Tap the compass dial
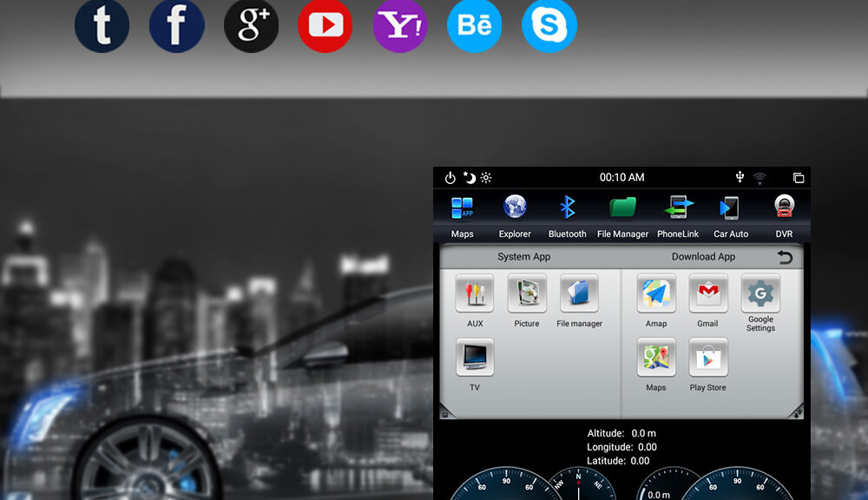 pos(580,484)
